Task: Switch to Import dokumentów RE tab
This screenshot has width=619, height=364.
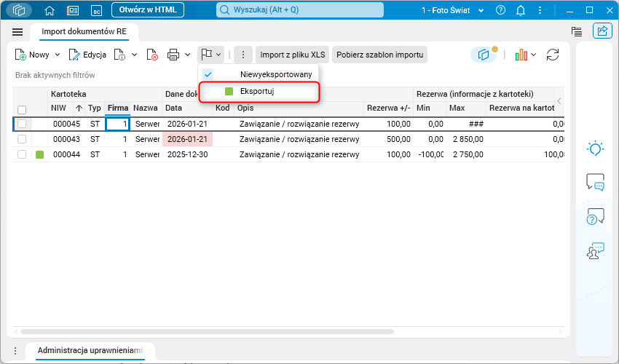Action: [84, 31]
